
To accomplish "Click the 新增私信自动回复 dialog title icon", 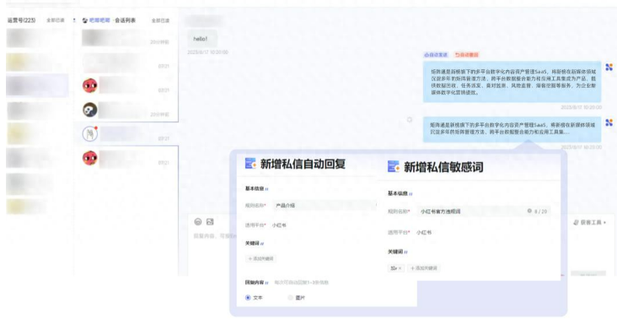I will 250,164.
